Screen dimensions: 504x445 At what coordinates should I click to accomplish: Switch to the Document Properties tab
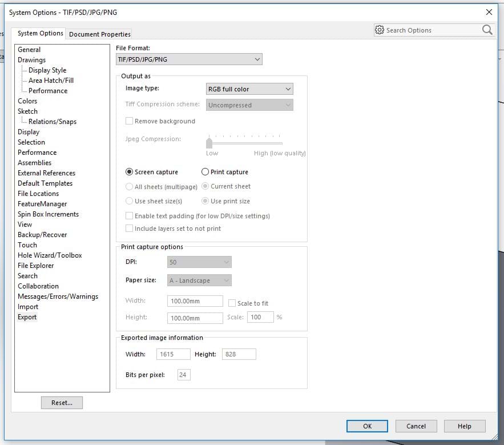pyautogui.click(x=100, y=34)
